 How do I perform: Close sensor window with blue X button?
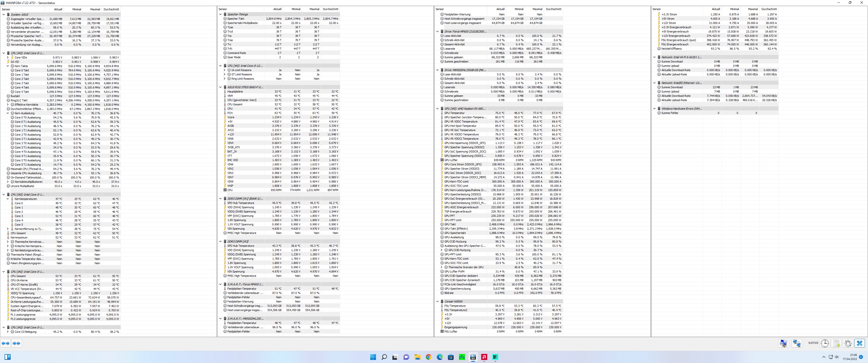[860, 343]
